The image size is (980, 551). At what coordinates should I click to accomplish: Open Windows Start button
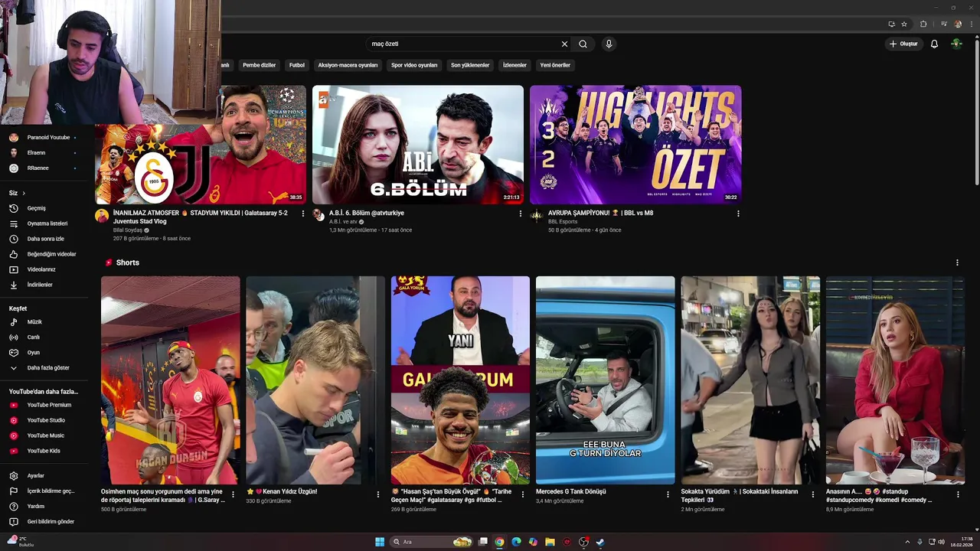tap(380, 542)
